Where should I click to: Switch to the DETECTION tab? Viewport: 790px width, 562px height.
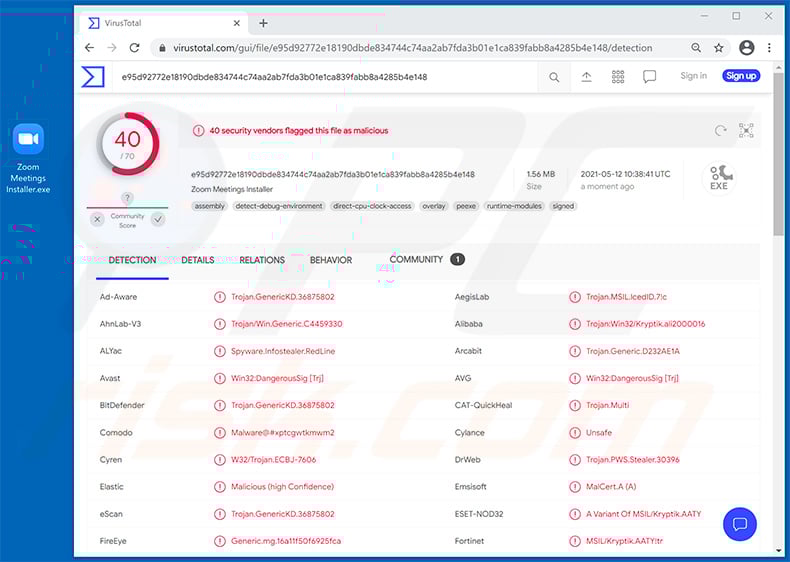(x=132, y=260)
